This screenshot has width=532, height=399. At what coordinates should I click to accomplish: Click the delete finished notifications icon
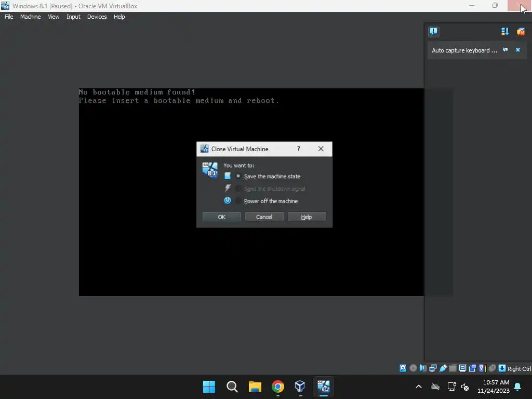pos(521,32)
